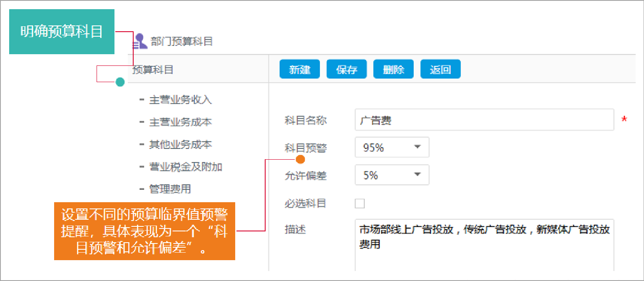Click the purple person icon beside 部门预算科目
The height and width of the screenshot is (281, 644).
pyautogui.click(x=139, y=41)
